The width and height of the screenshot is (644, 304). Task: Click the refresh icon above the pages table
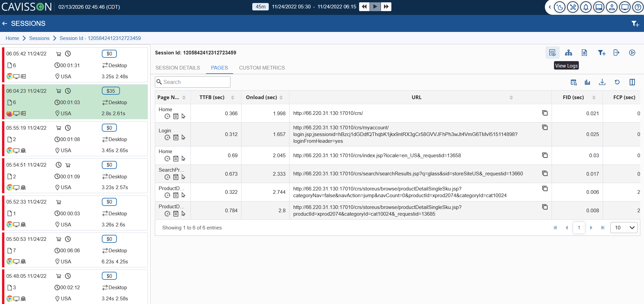coord(617,82)
